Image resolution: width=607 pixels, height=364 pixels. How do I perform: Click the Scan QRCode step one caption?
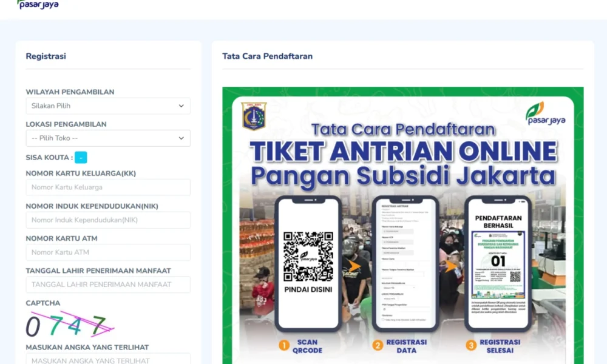pyautogui.click(x=307, y=346)
